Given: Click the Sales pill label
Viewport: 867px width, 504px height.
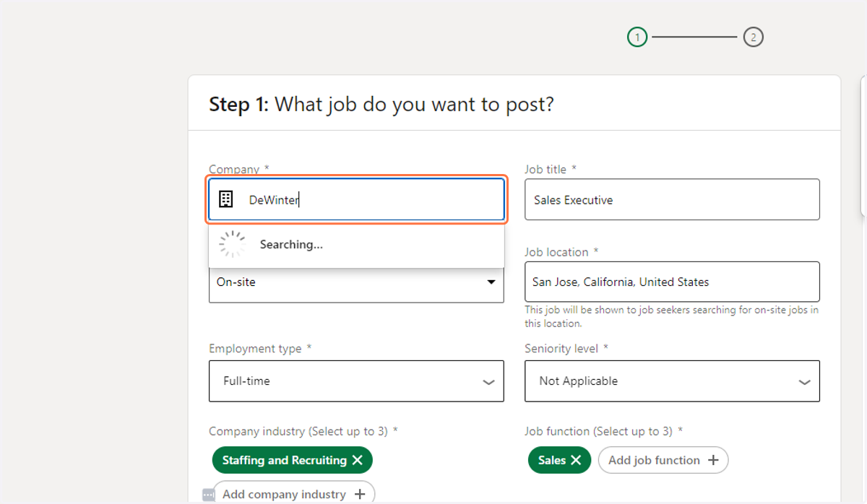Looking at the screenshot, I should [552, 460].
